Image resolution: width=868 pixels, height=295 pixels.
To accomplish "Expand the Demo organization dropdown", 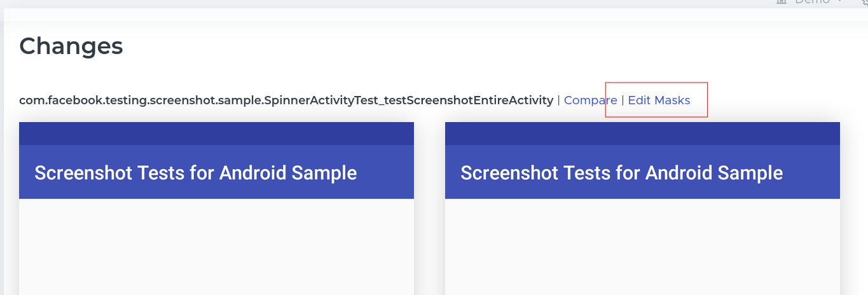I will (812, 2).
